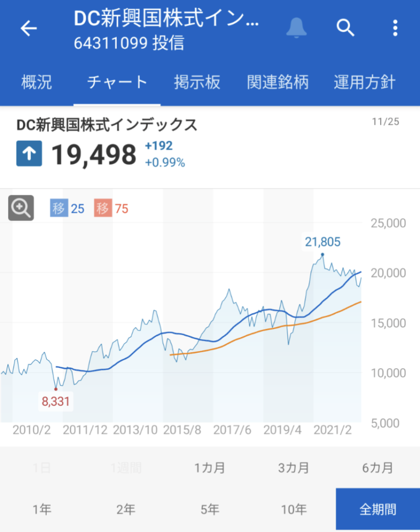Open the 運用方針 tab

364,82
